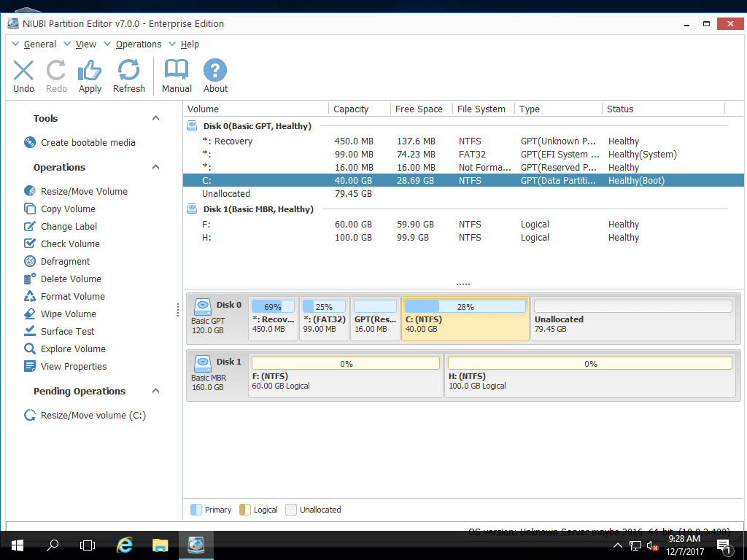Select the H: volume row in list
This screenshot has width=747, height=560.
pyautogui.click(x=463, y=237)
